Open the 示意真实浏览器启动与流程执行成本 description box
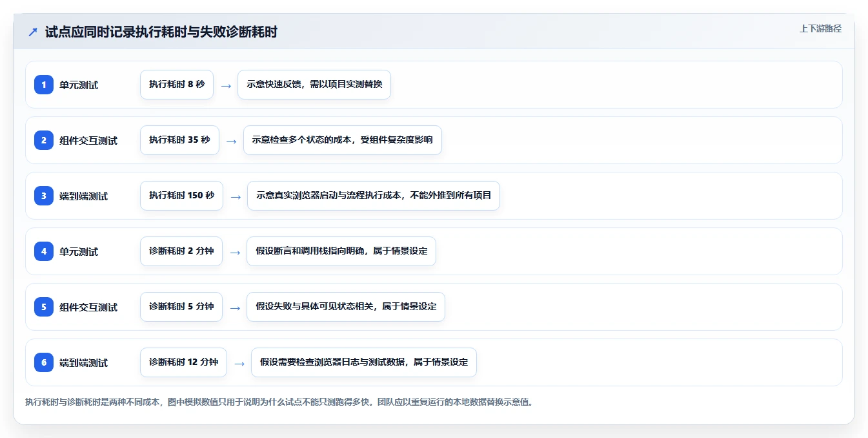868x438 pixels. point(374,196)
